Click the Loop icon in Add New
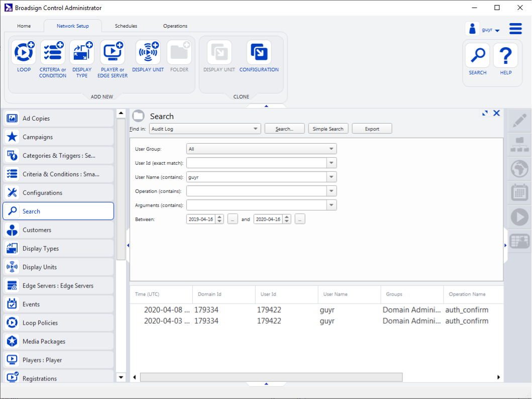The height and width of the screenshot is (399, 532). (x=24, y=52)
